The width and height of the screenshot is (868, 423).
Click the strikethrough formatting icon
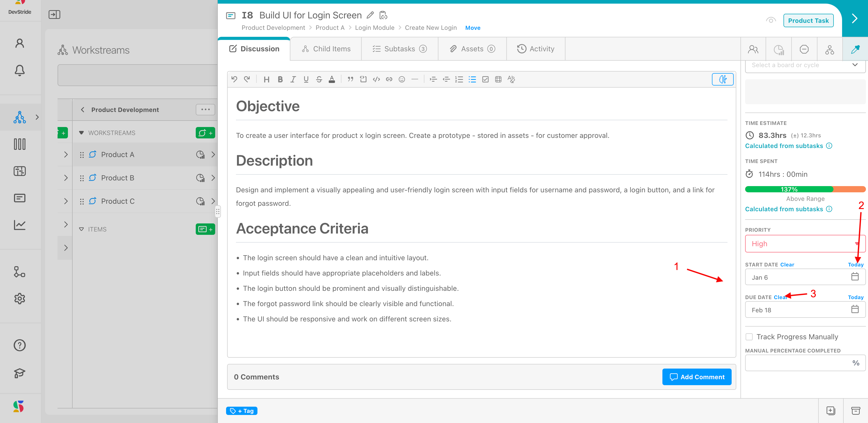[x=319, y=80]
